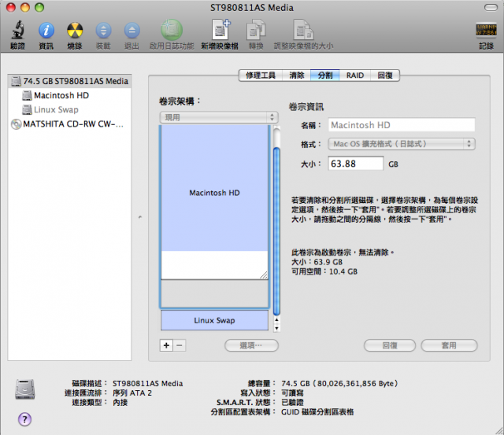Select 74.5 GB ST980811AS Media disk
The height and width of the screenshot is (435, 504).
pos(68,80)
